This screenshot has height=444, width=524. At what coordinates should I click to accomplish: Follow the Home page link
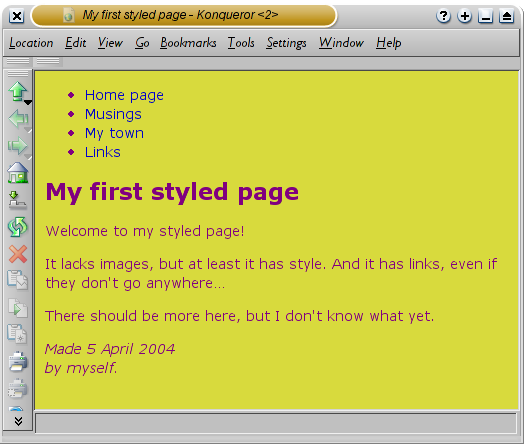point(124,95)
